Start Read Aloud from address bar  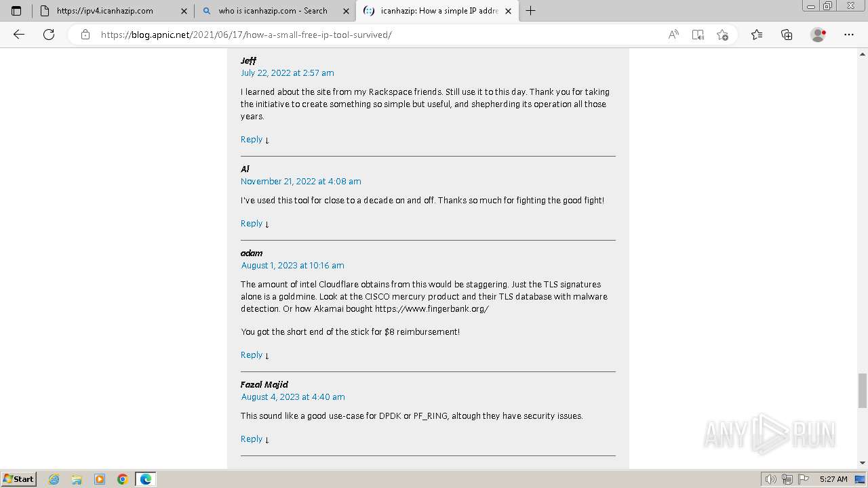tap(673, 35)
